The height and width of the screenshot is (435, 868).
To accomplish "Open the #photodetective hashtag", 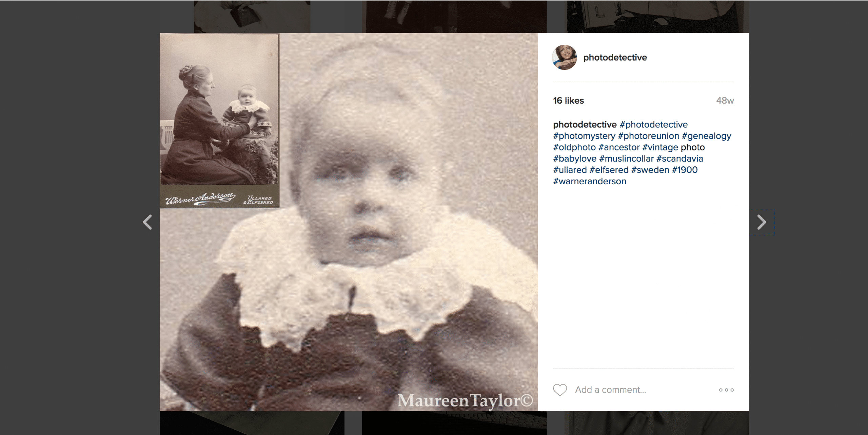I will 653,125.
